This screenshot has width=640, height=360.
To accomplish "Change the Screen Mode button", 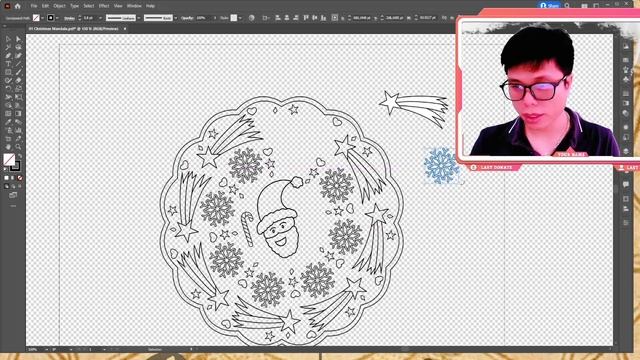I will (13, 196).
